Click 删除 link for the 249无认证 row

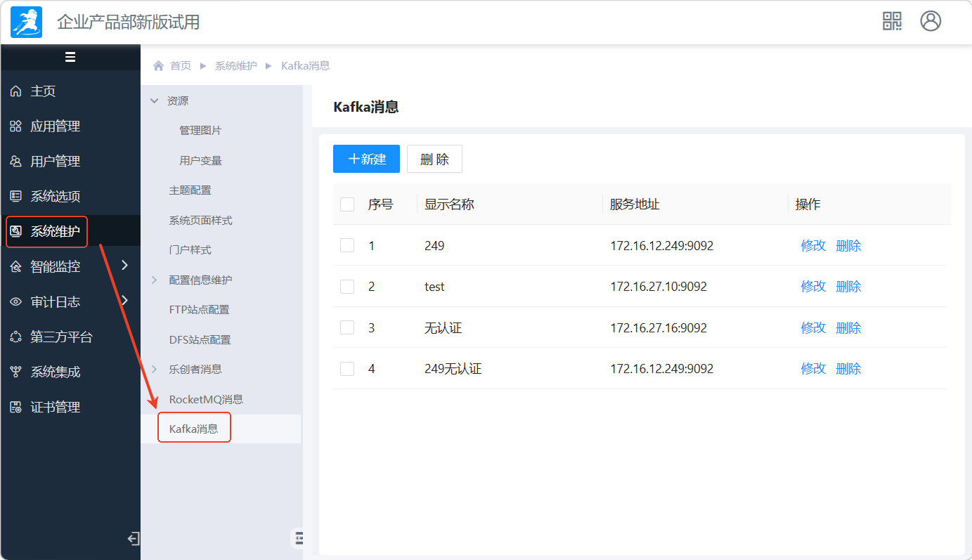[848, 369]
